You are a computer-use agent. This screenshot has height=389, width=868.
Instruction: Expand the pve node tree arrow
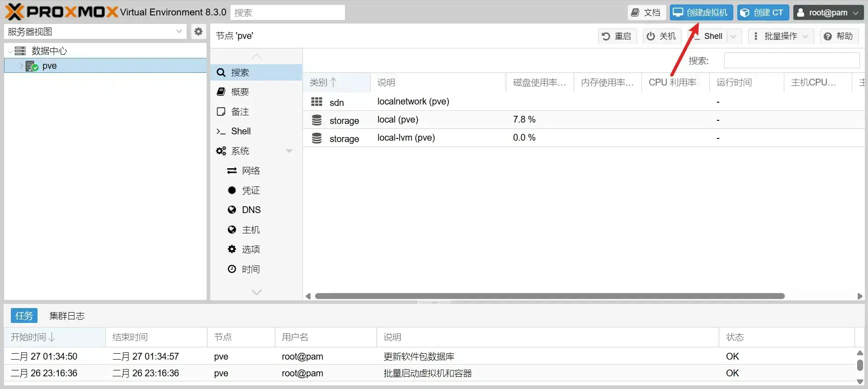pyautogui.click(x=21, y=66)
